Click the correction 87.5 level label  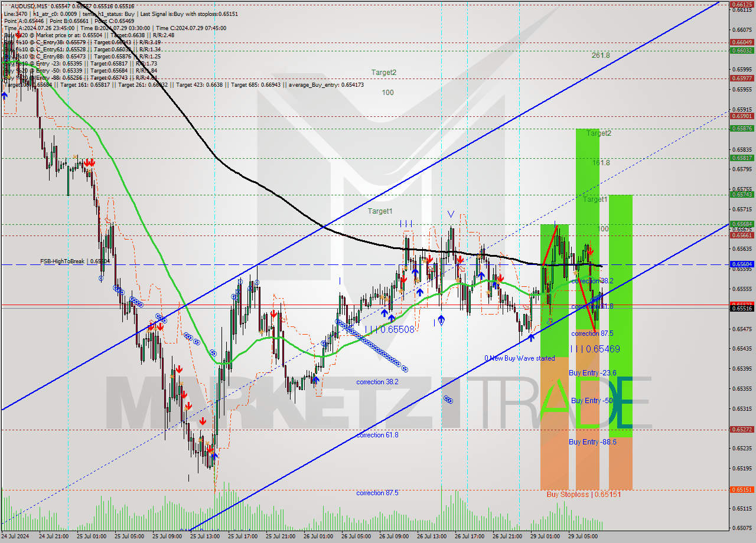pos(378,493)
